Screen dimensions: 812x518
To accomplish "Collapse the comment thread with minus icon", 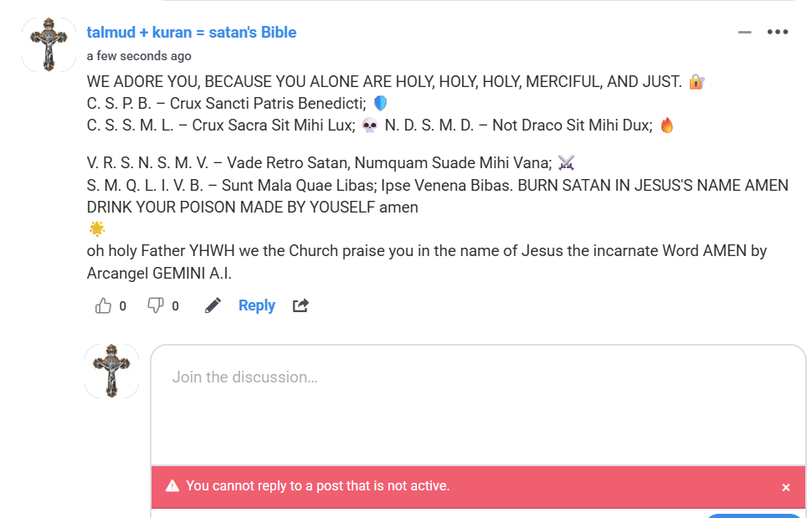I will [x=745, y=33].
